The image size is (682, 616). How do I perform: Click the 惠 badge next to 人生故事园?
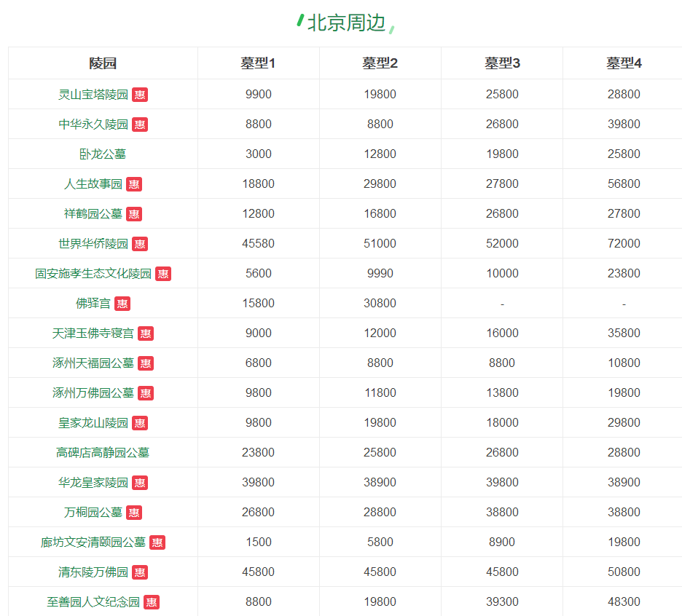coord(134,184)
